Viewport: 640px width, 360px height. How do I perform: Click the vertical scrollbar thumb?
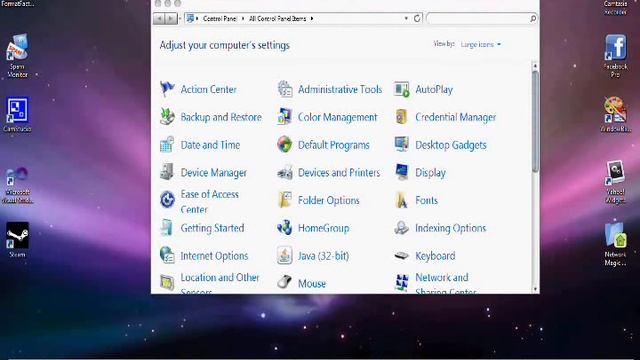(x=535, y=121)
